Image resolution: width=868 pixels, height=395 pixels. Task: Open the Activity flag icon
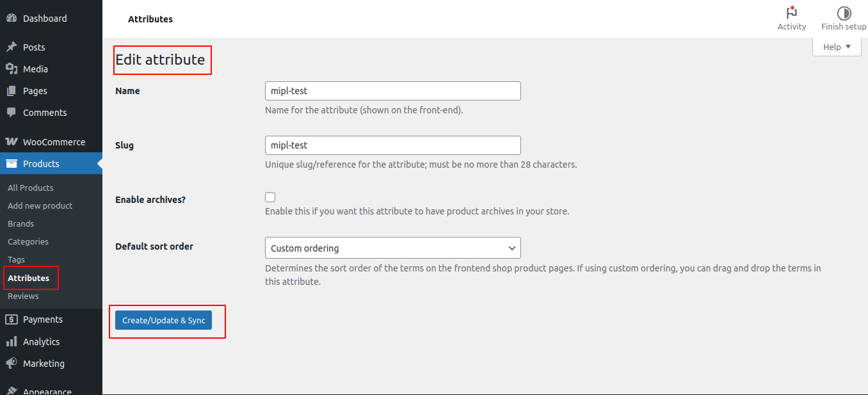(x=792, y=13)
